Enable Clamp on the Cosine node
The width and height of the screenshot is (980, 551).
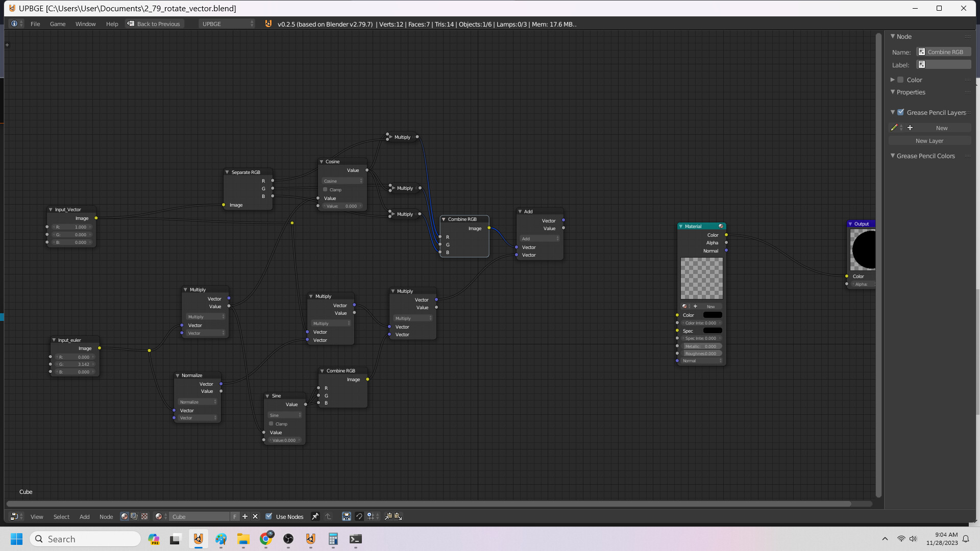325,189
